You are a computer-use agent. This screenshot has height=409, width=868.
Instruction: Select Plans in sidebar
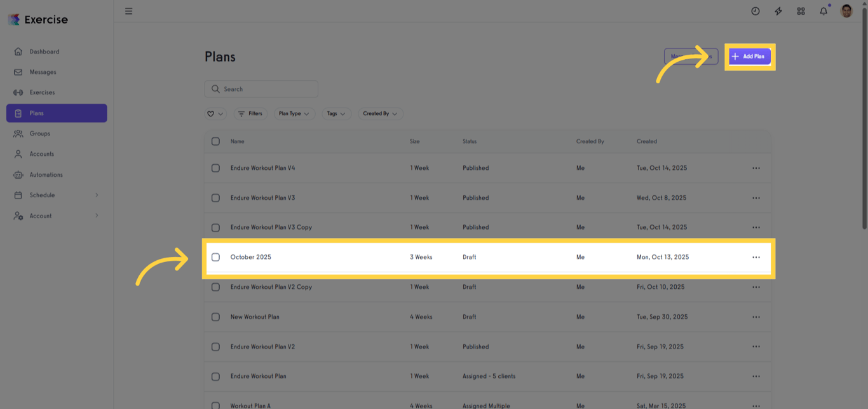[57, 113]
